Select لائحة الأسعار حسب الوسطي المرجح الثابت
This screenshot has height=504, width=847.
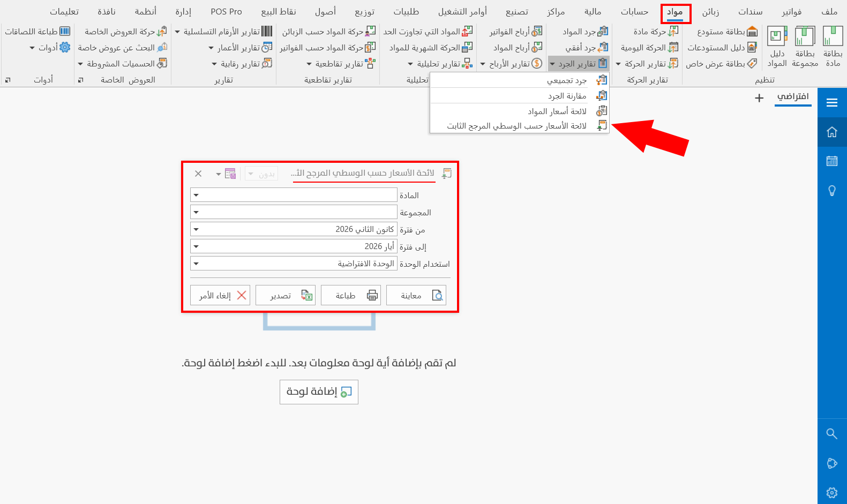pos(520,126)
